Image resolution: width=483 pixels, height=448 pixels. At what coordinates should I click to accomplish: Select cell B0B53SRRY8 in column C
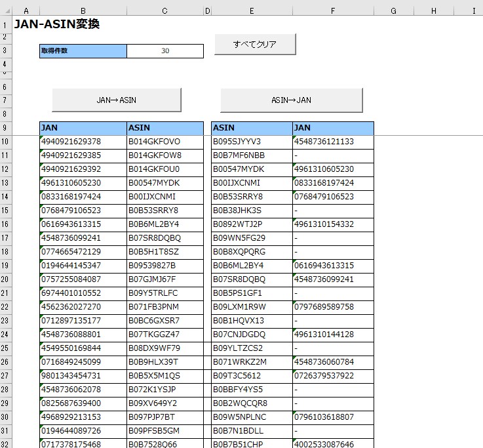pyautogui.click(x=165, y=211)
